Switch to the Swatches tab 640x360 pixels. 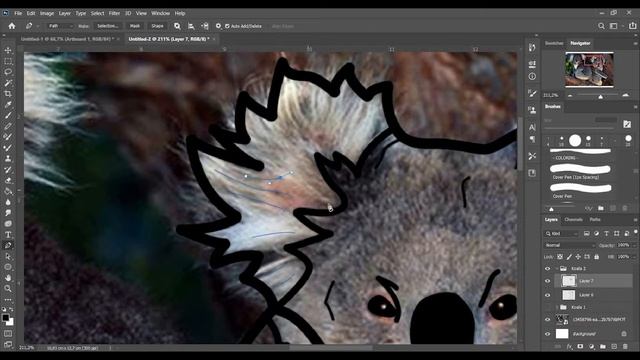coord(554,43)
